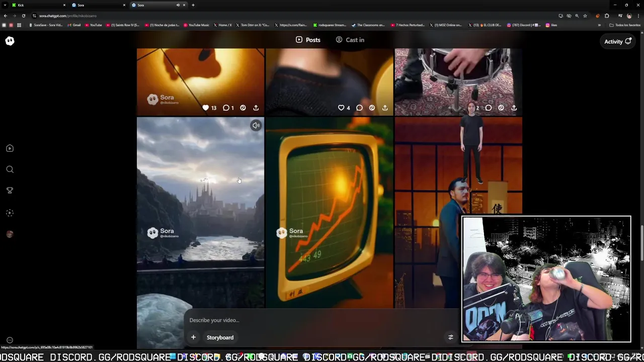
Task: Click the Storyboard button
Action: click(220, 337)
